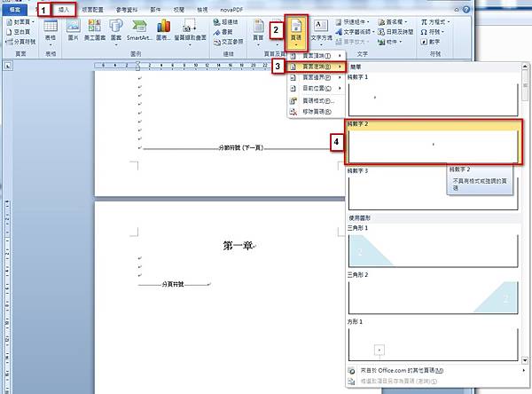Choose Current Position (目前位置) menu item

coord(317,89)
